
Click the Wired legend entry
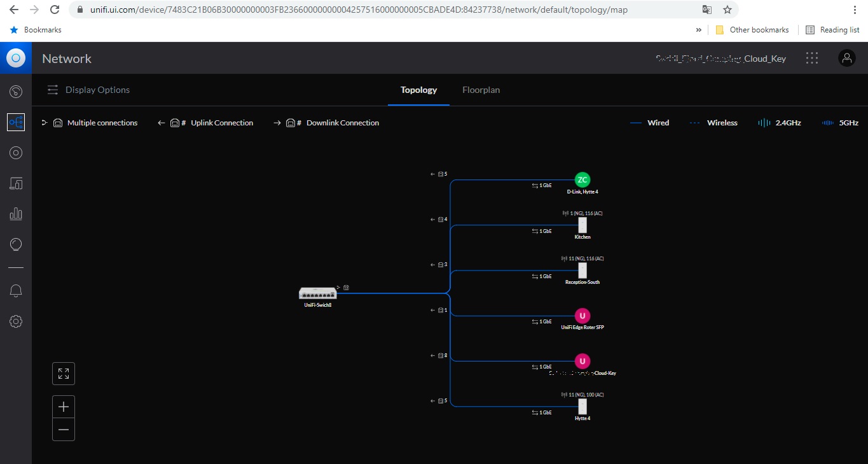pyautogui.click(x=649, y=123)
